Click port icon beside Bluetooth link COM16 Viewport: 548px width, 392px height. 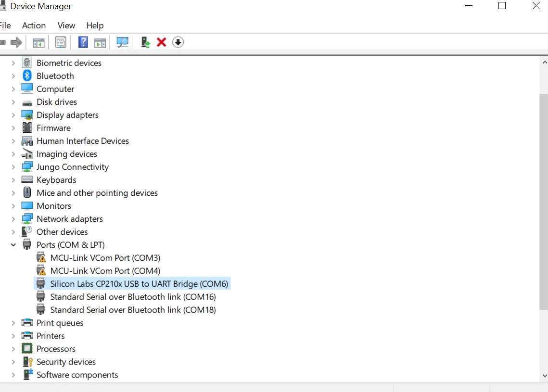pyautogui.click(x=40, y=297)
